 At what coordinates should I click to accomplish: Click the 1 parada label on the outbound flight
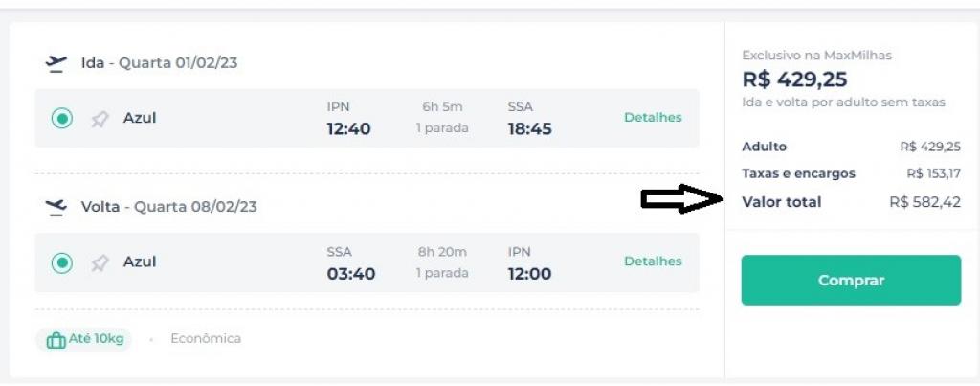pos(442,128)
